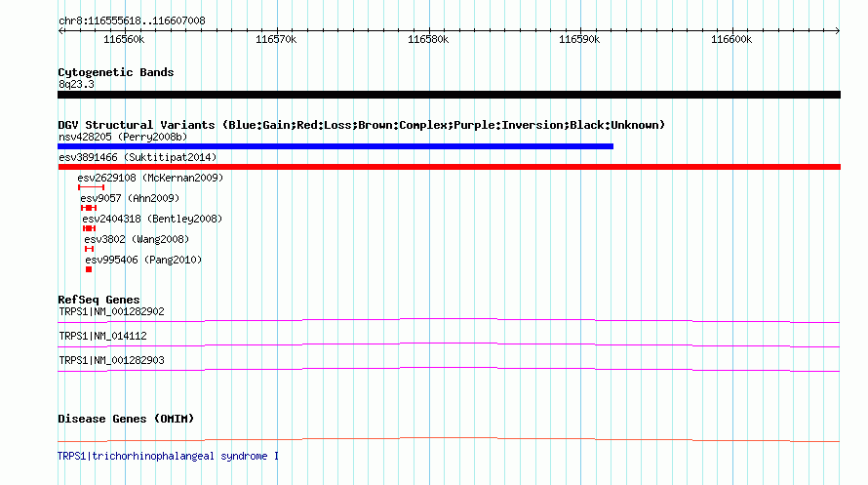Click the esv9057 red variant glyph
The height and width of the screenshot is (485, 868).
(x=89, y=208)
